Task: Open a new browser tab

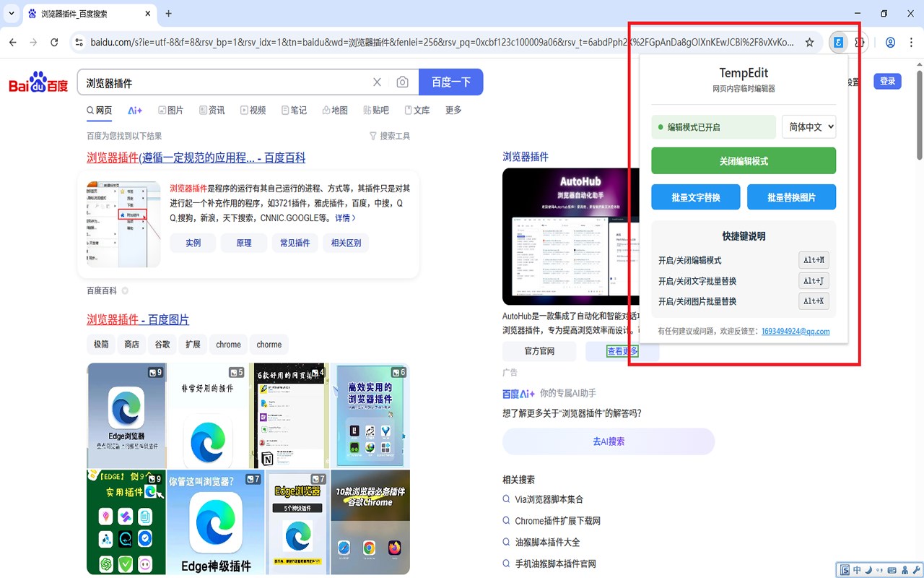Action: [x=168, y=14]
